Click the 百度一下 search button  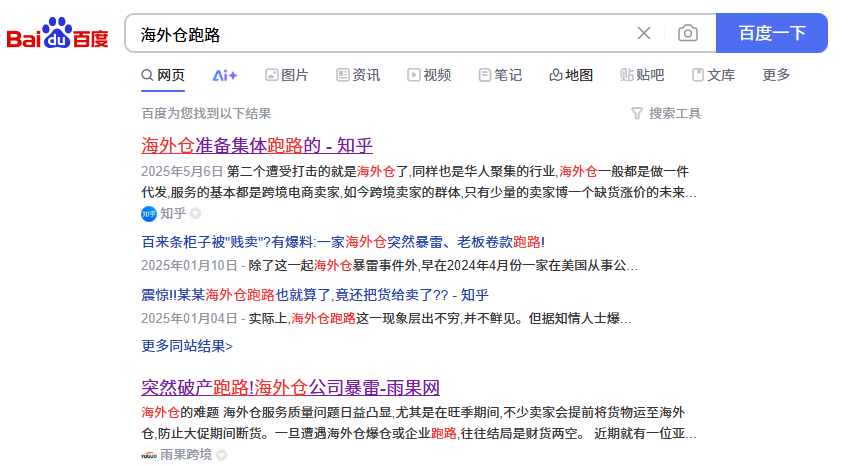(x=771, y=33)
